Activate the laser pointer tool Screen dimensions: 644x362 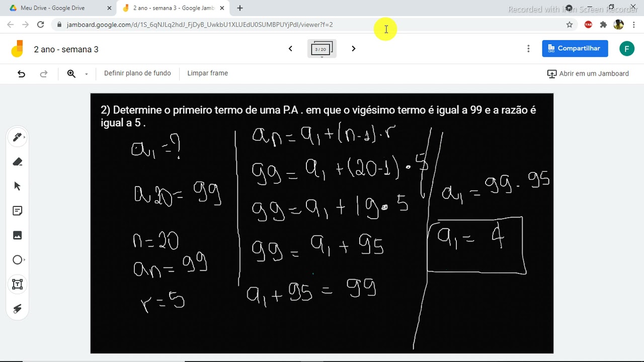17,309
